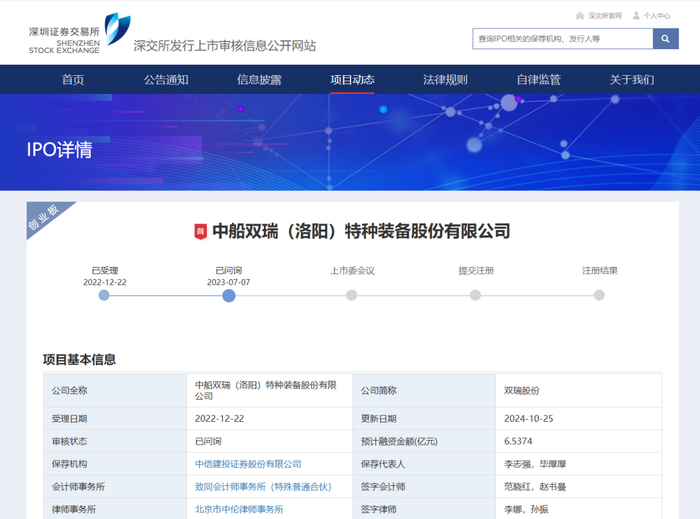Open the 关于我们 menu item
This screenshot has width=700, height=519.
point(631,80)
